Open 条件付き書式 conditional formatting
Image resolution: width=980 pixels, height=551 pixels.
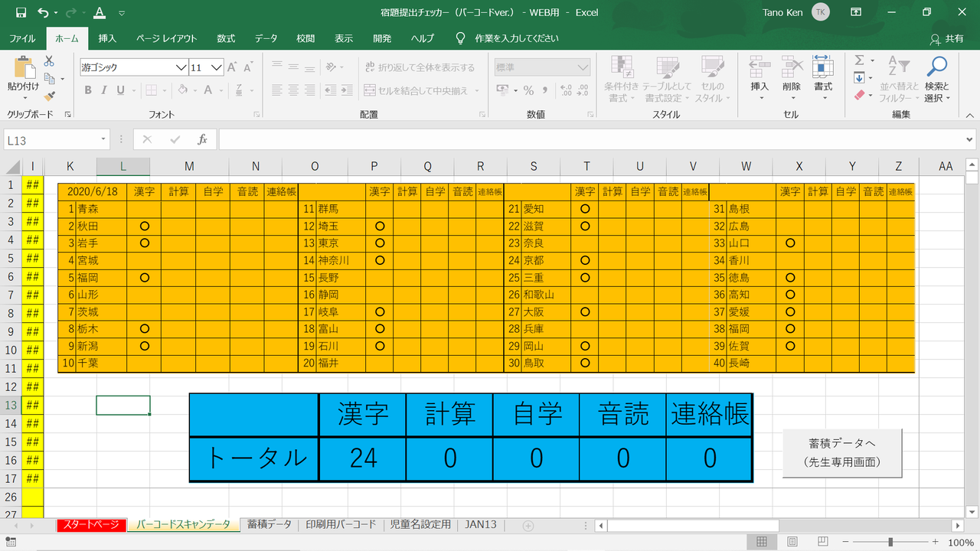click(x=621, y=79)
